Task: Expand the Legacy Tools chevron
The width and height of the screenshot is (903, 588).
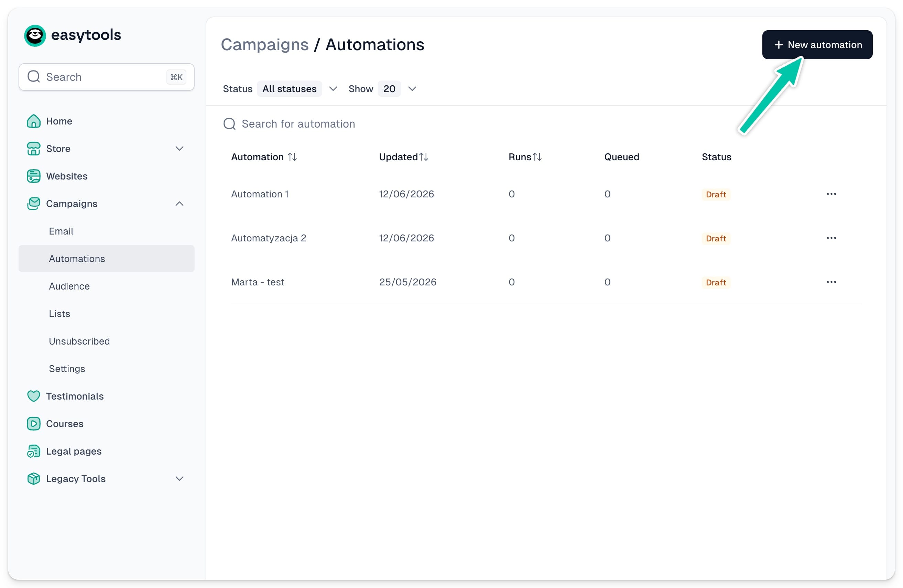Action: (179, 479)
